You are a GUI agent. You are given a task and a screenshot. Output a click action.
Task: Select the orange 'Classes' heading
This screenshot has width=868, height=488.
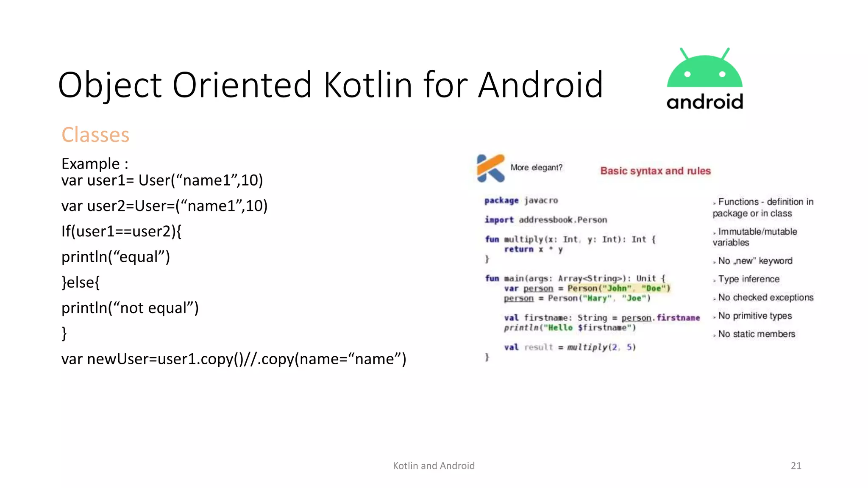pyautogui.click(x=95, y=135)
